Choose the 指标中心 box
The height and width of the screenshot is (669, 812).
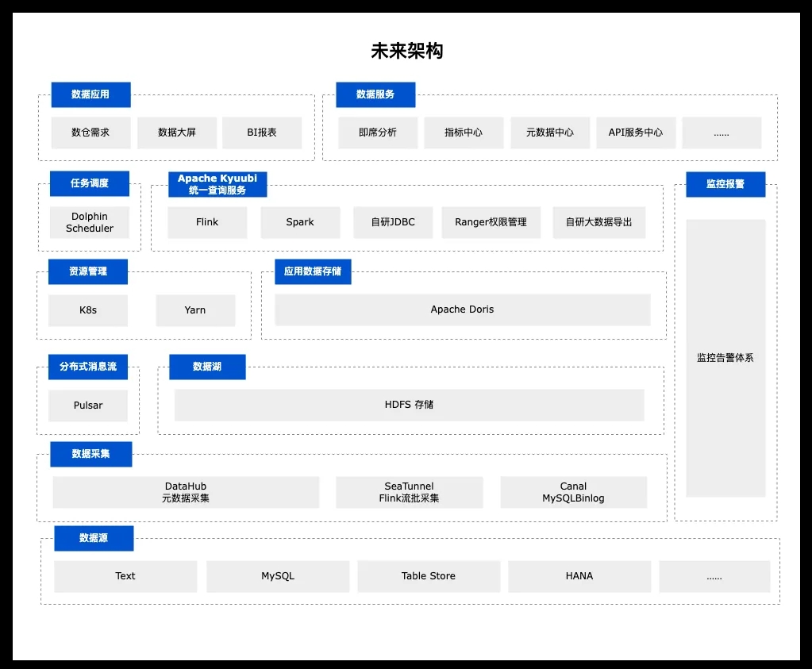464,133
